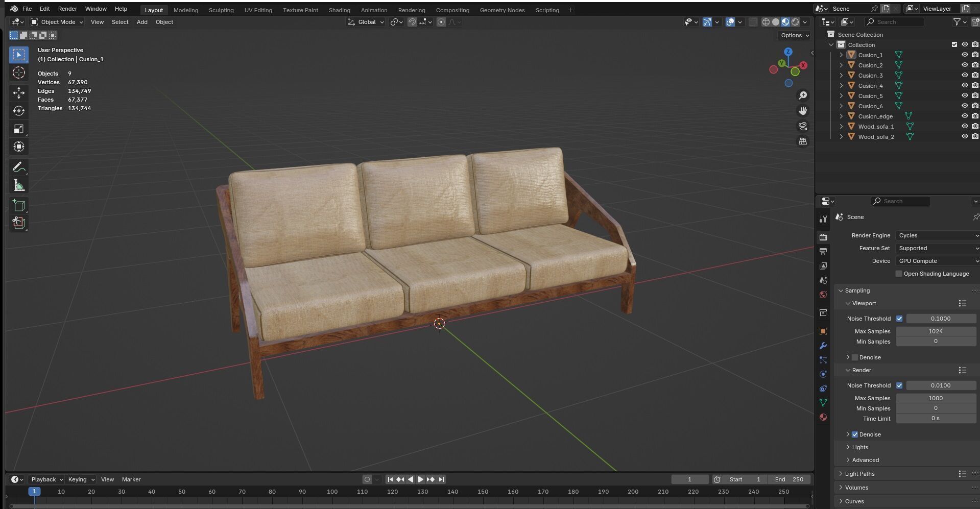
Task: Jump to the first frame
Action: (x=390, y=479)
